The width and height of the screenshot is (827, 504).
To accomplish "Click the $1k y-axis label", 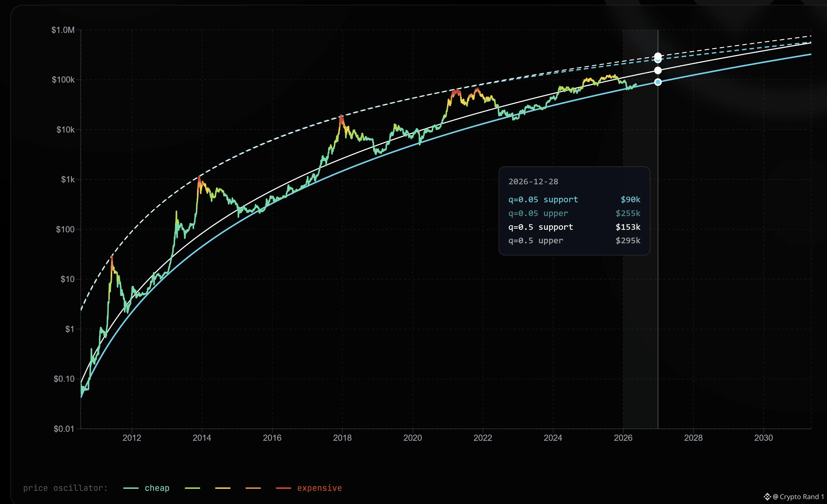I will point(68,180).
